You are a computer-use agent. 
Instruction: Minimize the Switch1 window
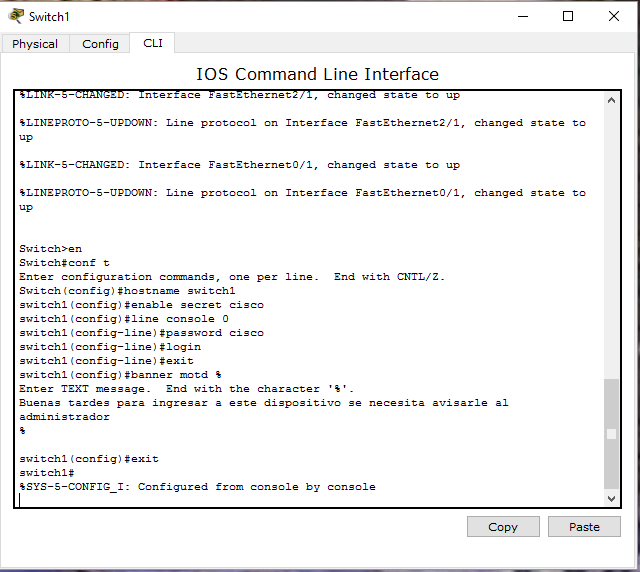pyautogui.click(x=523, y=16)
